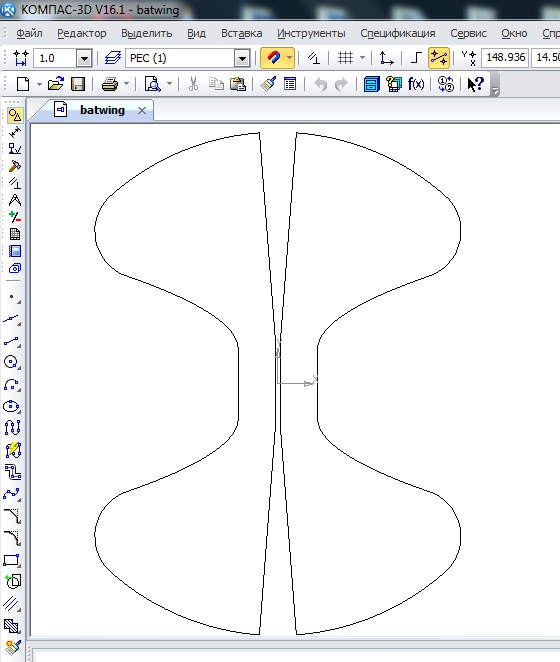Open the layer РЕС (1) dropdown

(x=242, y=58)
